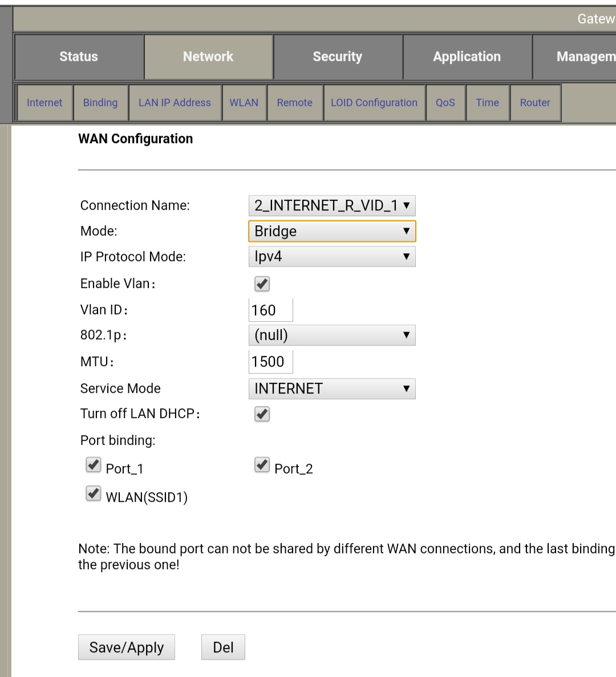The image size is (616, 677).
Task: Go to the Application tab
Action: click(467, 56)
